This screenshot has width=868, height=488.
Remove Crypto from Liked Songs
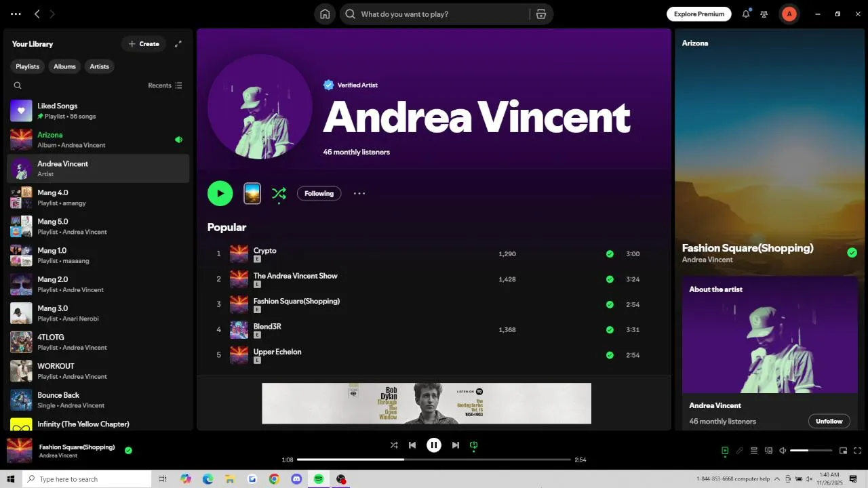(x=610, y=254)
